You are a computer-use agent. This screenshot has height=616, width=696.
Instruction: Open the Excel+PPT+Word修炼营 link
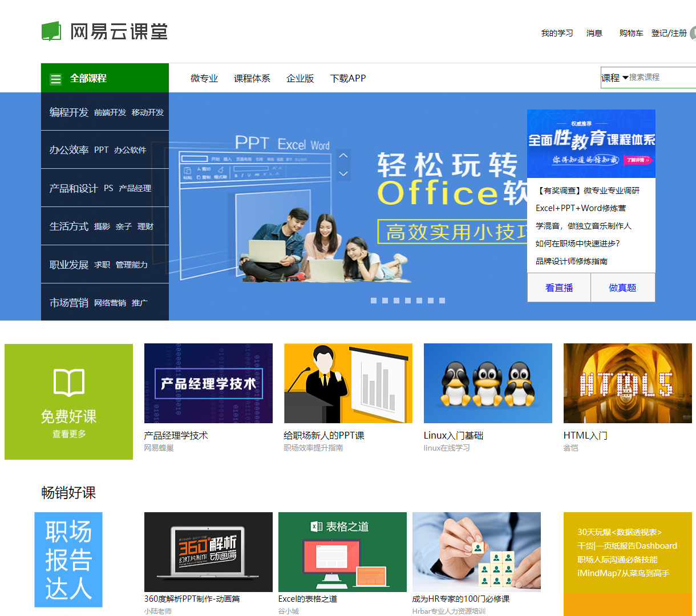[580, 208]
